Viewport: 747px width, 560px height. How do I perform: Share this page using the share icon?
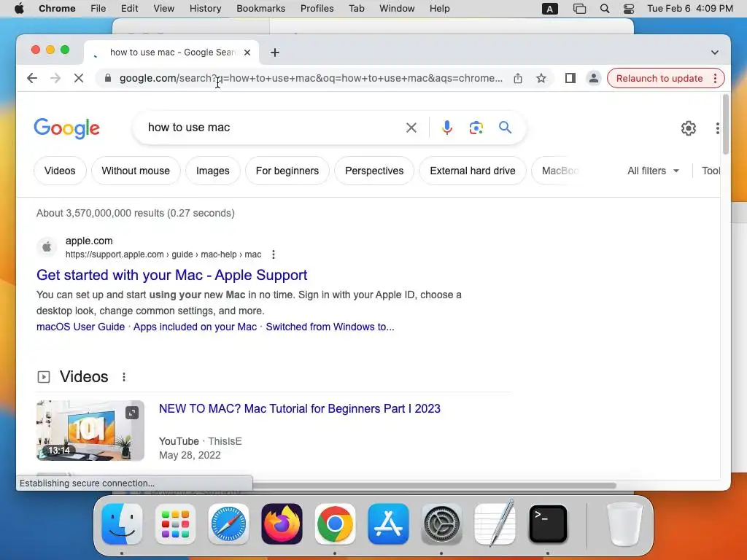(518, 78)
